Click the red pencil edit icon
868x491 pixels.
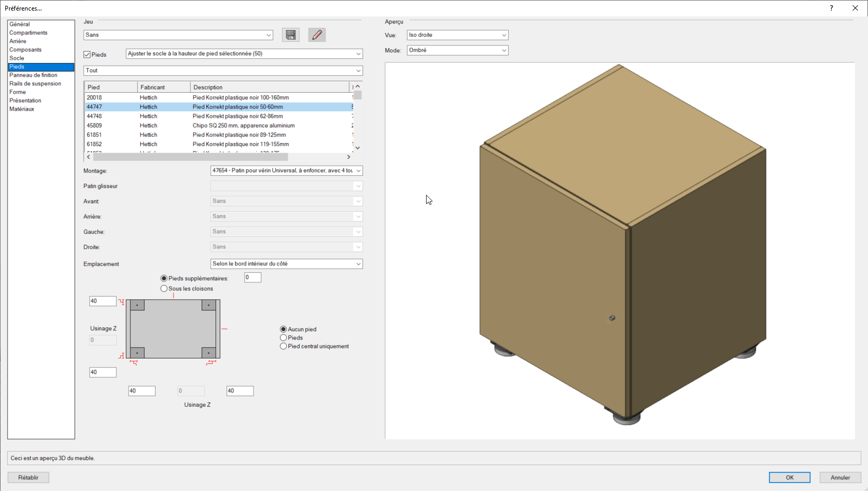click(317, 35)
